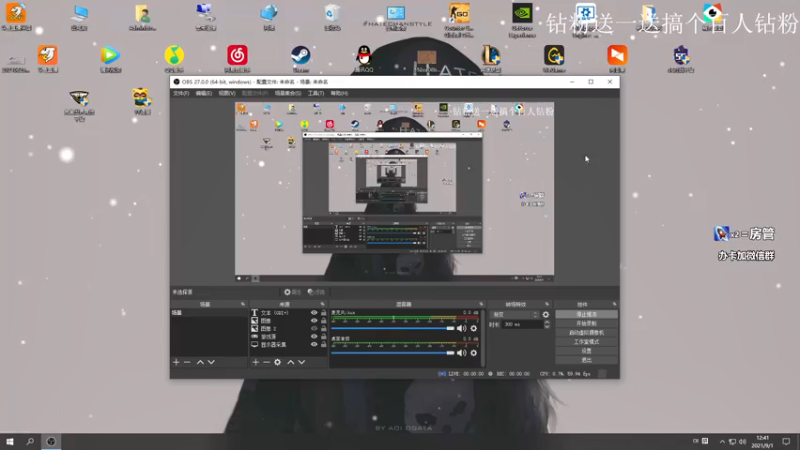
Task: Open the red NetEase Cloud Music desktop icon
Action: [237, 59]
